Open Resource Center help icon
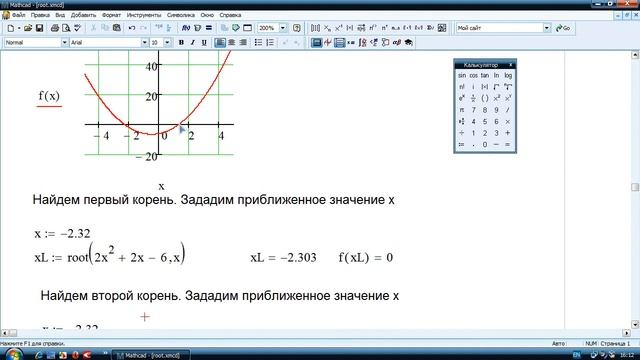Viewport: 640px width, 360px height. [x=297, y=28]
